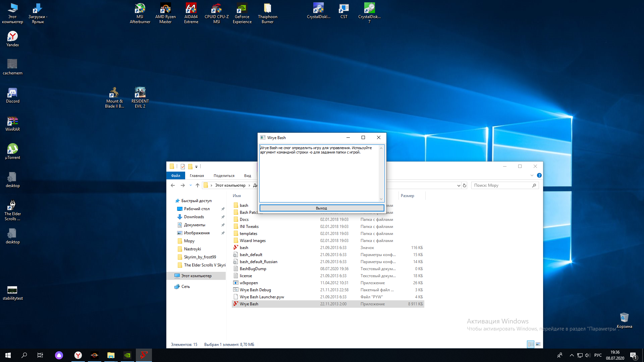Viewport: 644px width, 362px height.
Task: Open the Вид ribbon tab
Action: tap(248, 176)
